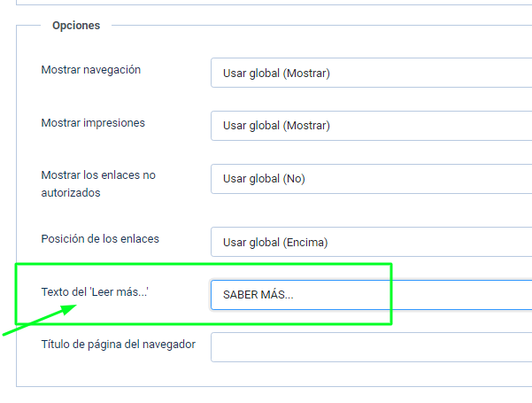Click the 'Usar global (Encima)' value text
This screenshot has height=403, width=532.
[275, 242]
